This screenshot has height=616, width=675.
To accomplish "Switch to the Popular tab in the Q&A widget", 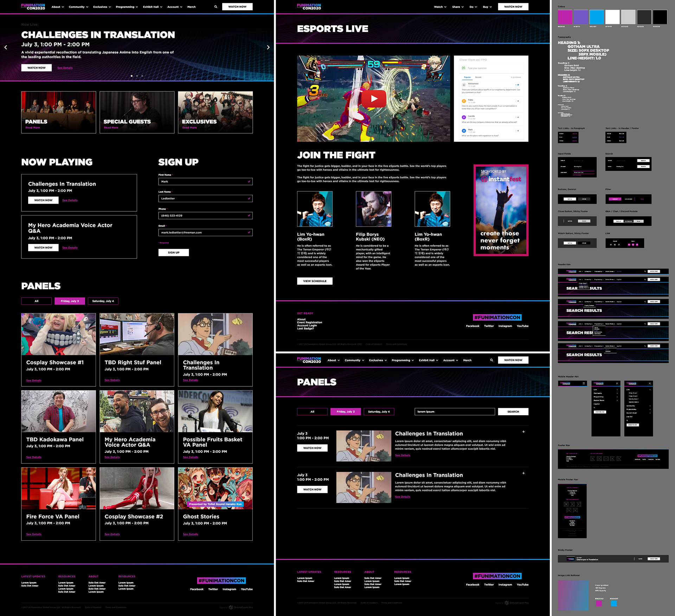I will click(x=467, y=77).
